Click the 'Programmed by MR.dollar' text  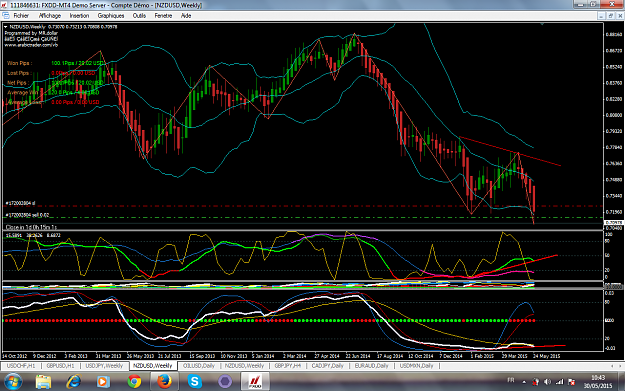click(31, 33)
